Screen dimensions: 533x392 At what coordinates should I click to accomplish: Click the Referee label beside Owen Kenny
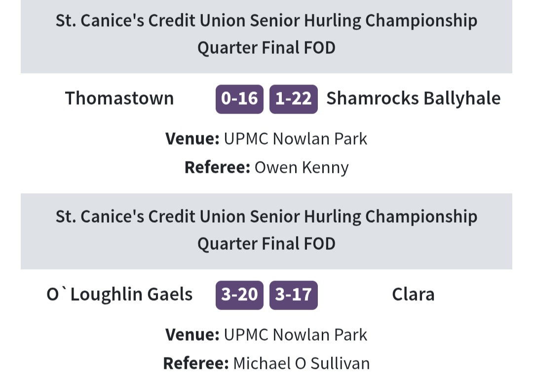pos(218,167)
